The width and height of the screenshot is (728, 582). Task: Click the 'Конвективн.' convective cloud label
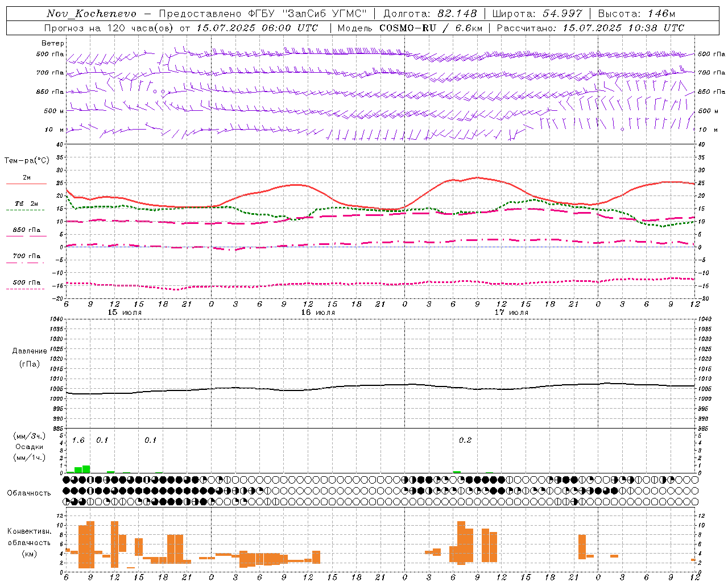(29, 531)
